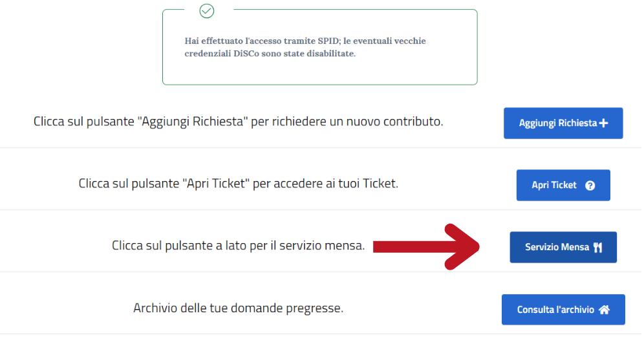Click the quoted "Aggiungi Richiesta" words in instructions
Image resolution: width=644 pixels, height=342 pixels.
coord(193,122)
